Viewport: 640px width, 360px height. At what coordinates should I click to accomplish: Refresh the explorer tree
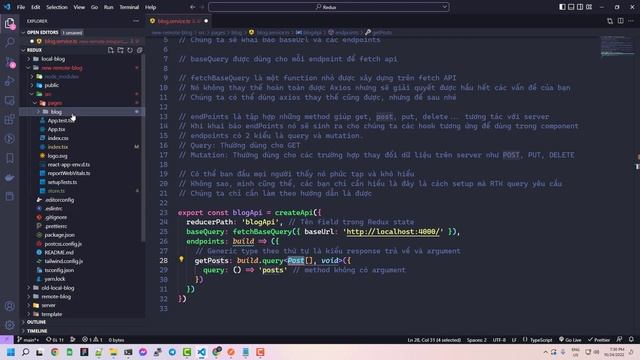pyautogui.click(x=130, y=50)
